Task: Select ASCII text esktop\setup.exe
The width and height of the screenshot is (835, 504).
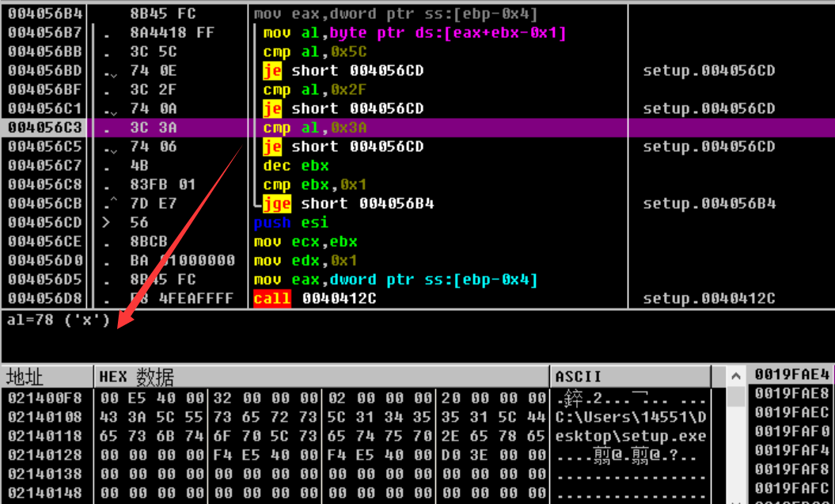Action: 631,437
